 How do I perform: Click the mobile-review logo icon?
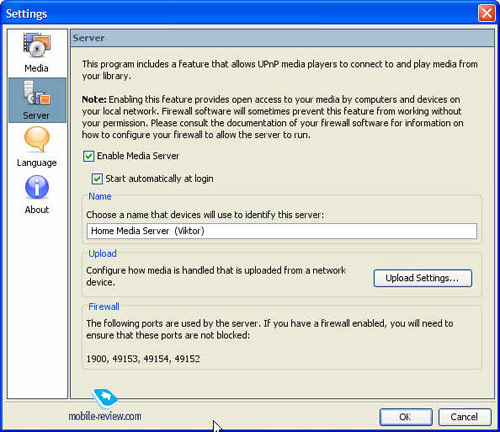click(105, 398)
